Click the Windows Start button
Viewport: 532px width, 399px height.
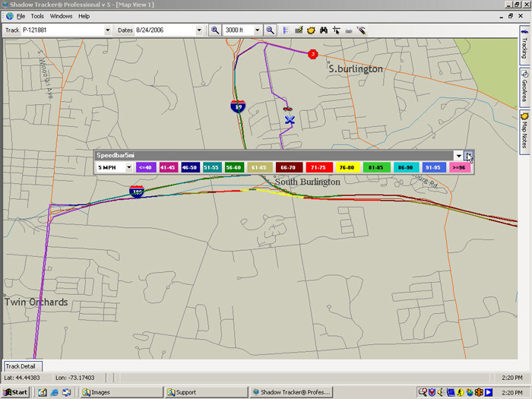point(15,392)
